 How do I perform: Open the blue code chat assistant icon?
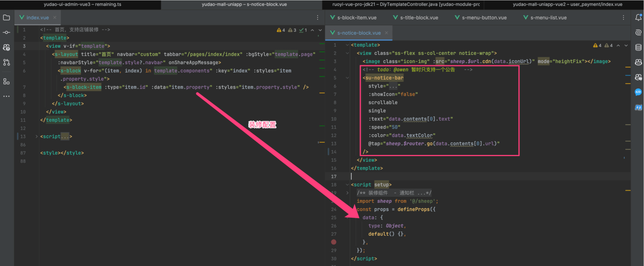coord(638,92)
